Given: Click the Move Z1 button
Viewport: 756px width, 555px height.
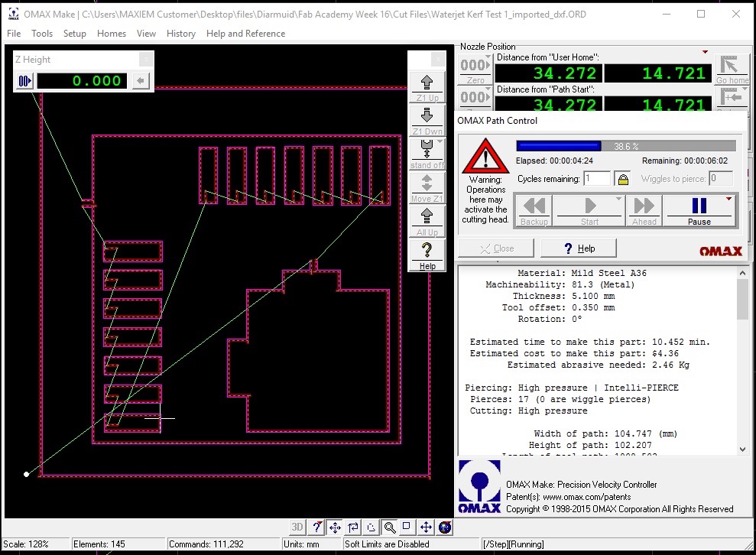Looking at the screenshot, I should pyautogui.click(x=427, y=188).
